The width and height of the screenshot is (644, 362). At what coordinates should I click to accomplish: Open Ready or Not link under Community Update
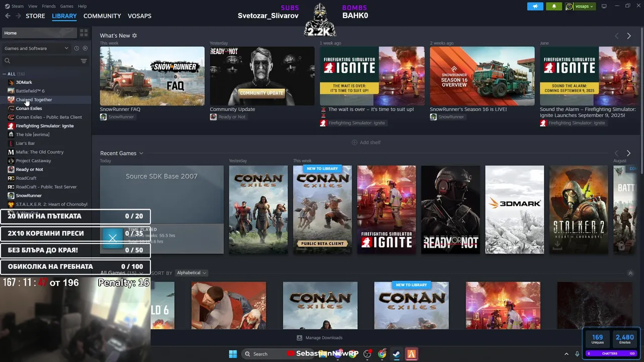click(227, 117)
